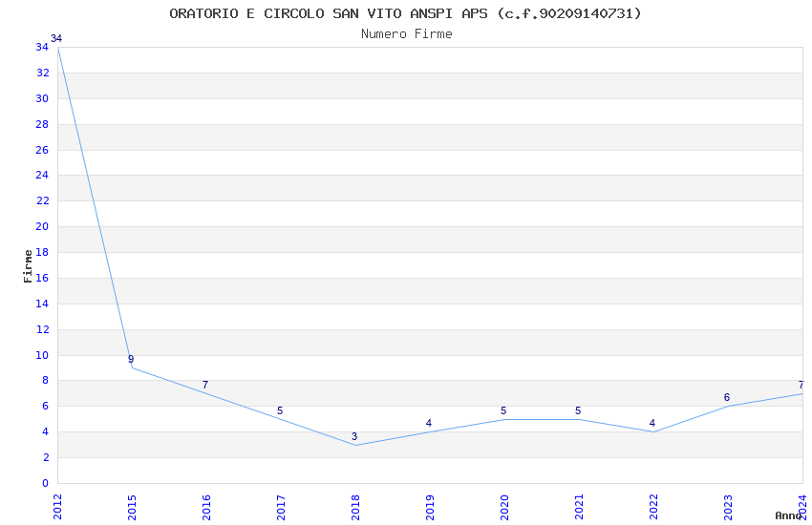Click the y-axis tick label 24

coord(42,175)
